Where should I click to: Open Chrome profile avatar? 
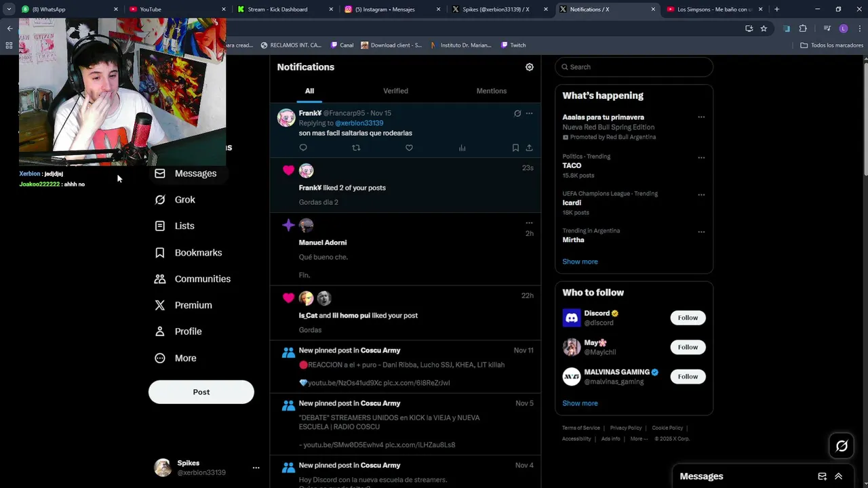tap(844, 28)
